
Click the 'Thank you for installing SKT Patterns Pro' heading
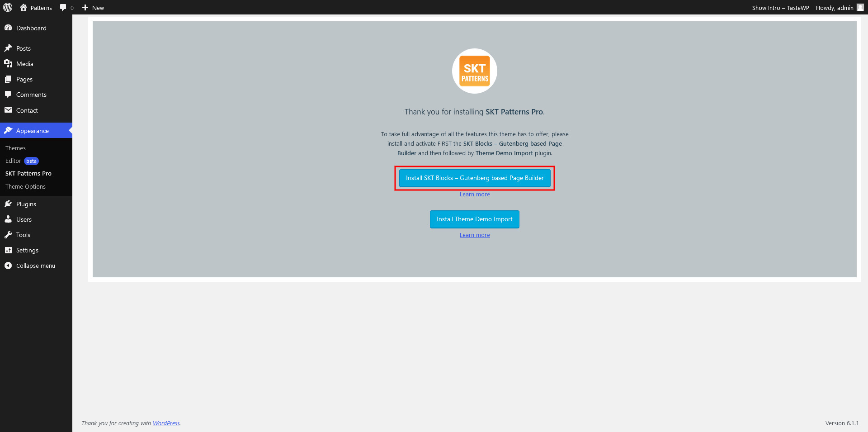pos(475,112)
